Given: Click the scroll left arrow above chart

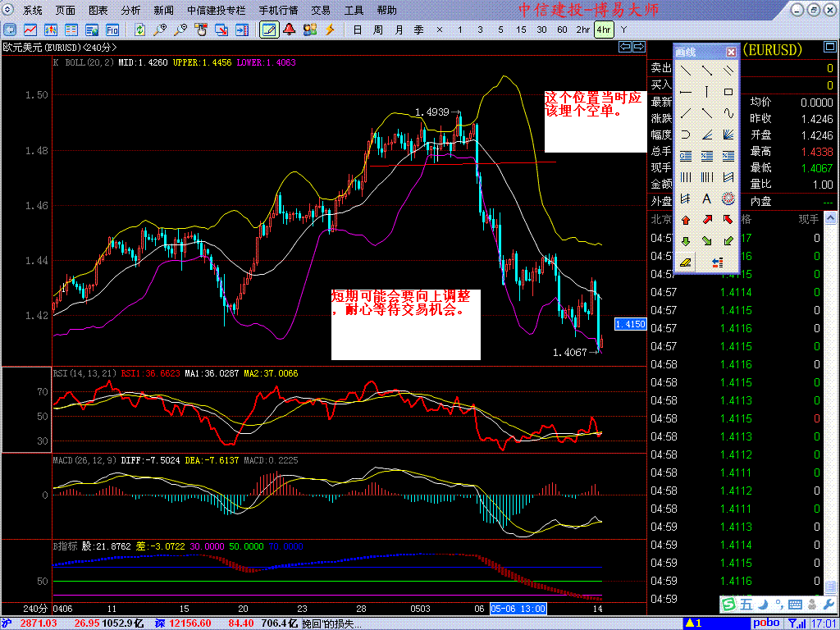Looking at the screenshot, I should [x=624, y=47].
